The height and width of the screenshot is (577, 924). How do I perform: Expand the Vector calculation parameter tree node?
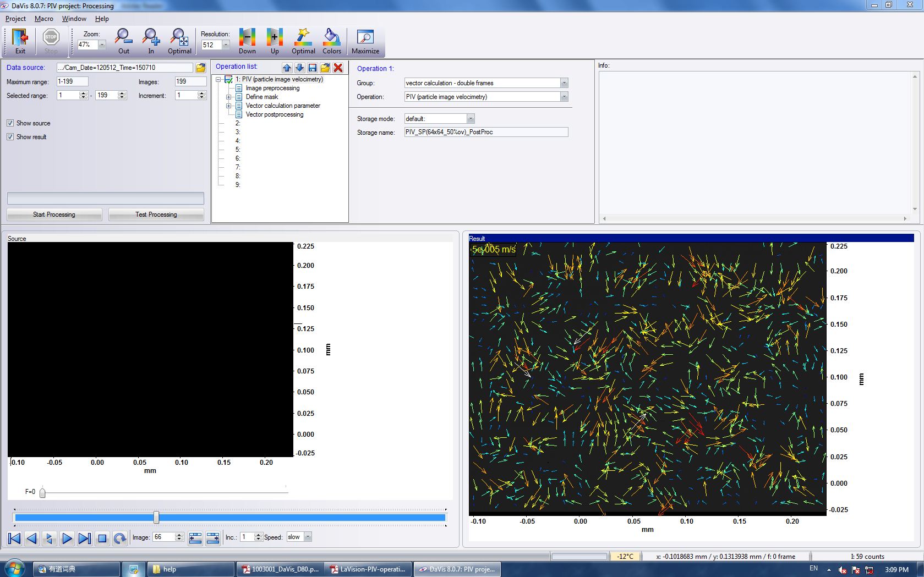pos(228,106)
